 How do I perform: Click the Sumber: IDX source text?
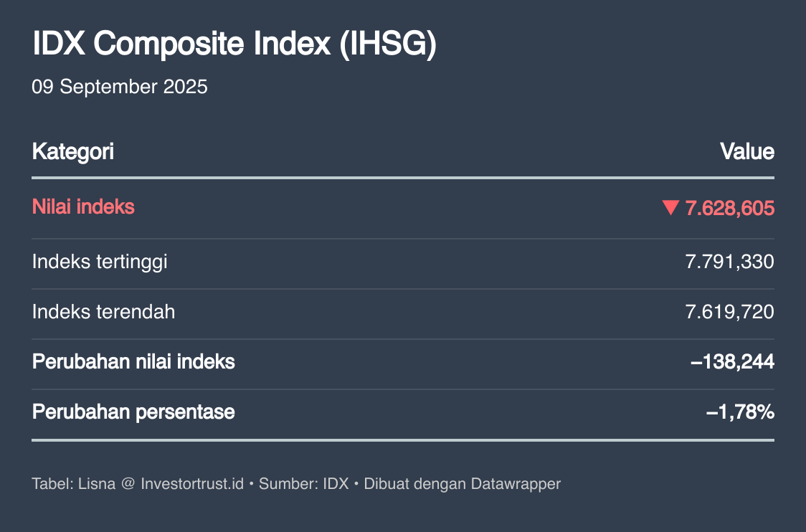pos(304,484)
